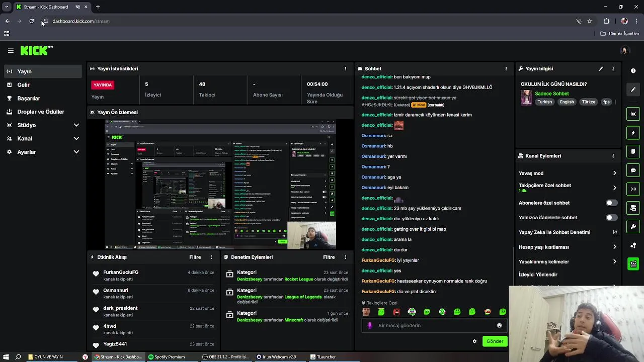Image resolution: width=644 pixels, height=362 pixels.
Task: Click the Kick logo
Action: (x=37, y=50)
